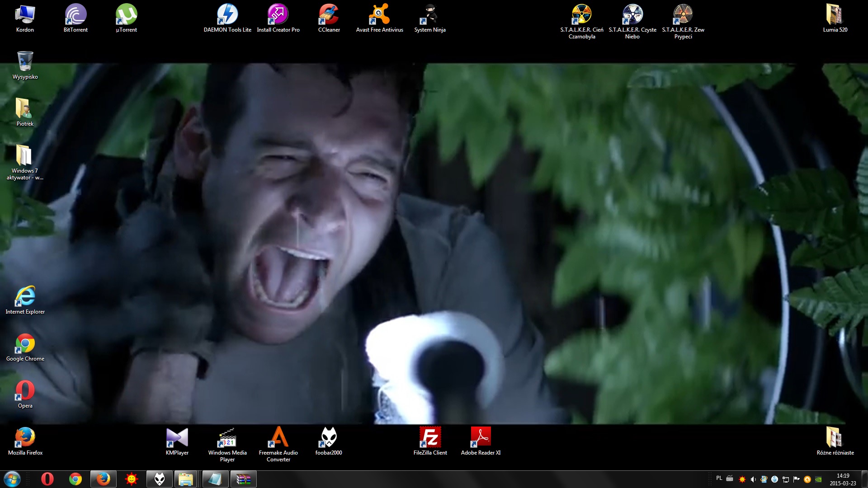Select the Windows 7 aktywator folder
Screen dimensions: 868x488
click(25, 162)
